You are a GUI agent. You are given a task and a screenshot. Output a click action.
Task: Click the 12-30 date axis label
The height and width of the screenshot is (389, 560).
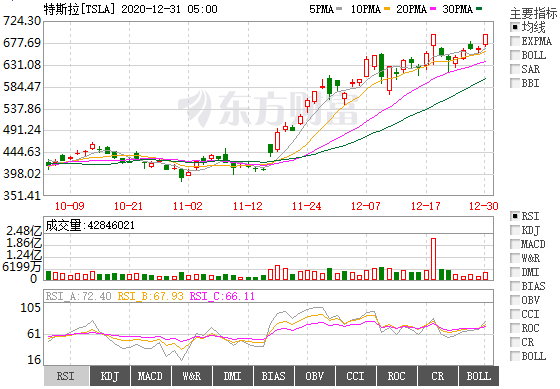484,206
